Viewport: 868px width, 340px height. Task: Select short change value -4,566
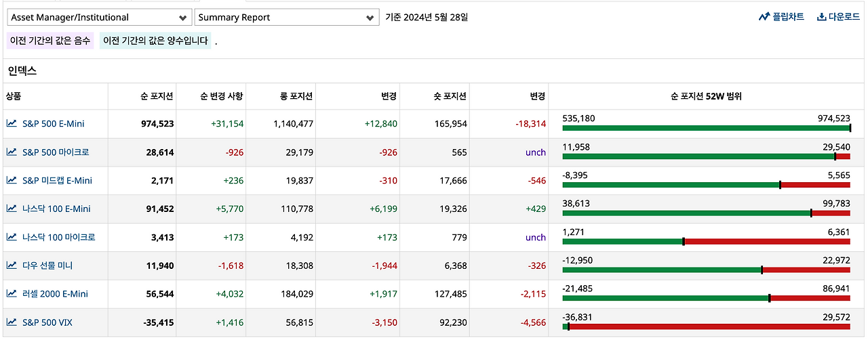click(533, 322)
